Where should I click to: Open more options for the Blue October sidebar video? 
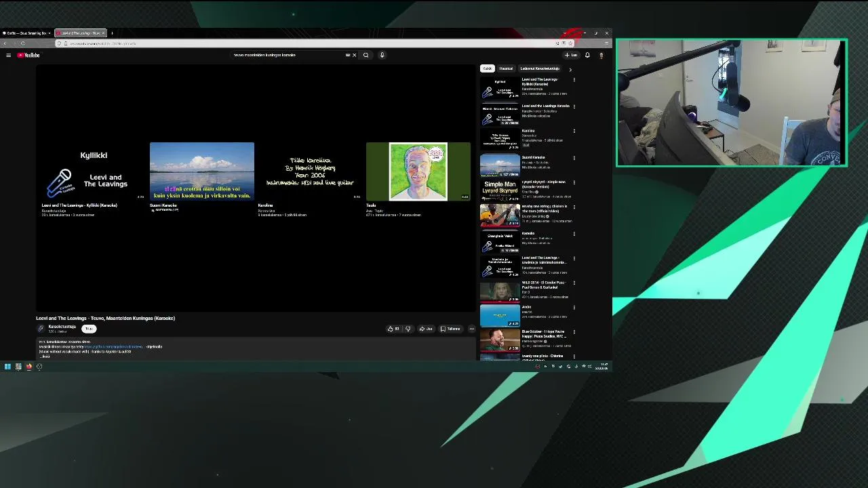[x=574, y=332]
